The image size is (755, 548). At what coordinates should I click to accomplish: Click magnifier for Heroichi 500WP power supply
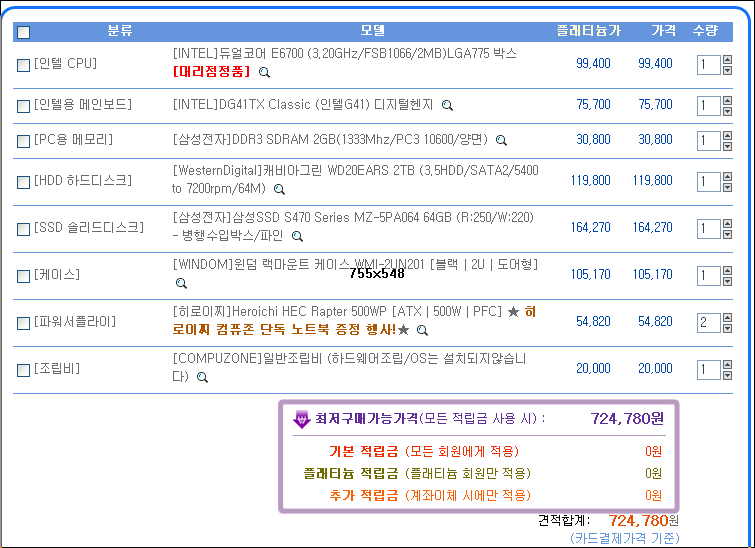[422, 330]
